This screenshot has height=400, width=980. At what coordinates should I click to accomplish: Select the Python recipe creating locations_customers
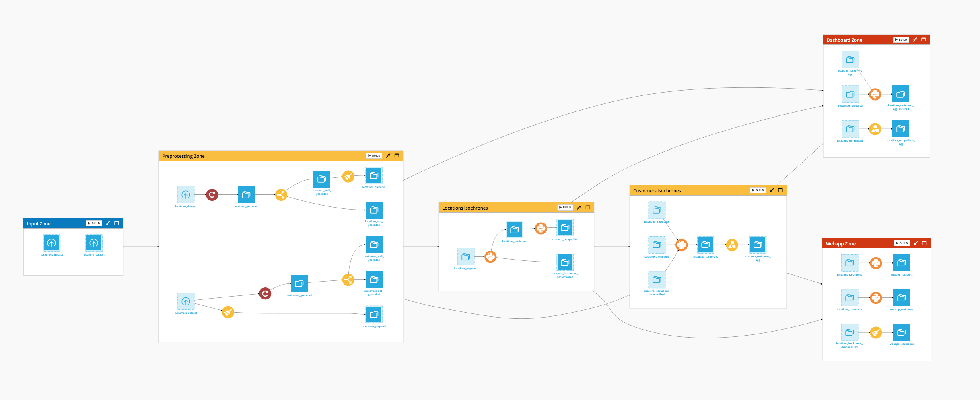tap(681, 245)
